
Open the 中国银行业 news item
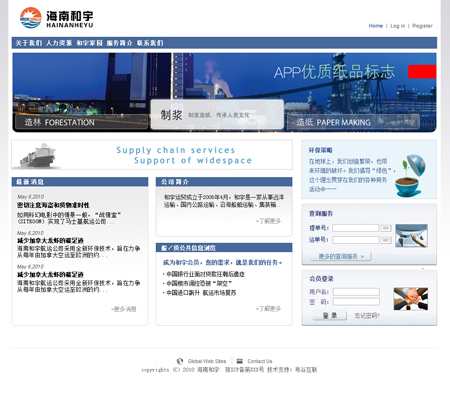pos(205,274)
